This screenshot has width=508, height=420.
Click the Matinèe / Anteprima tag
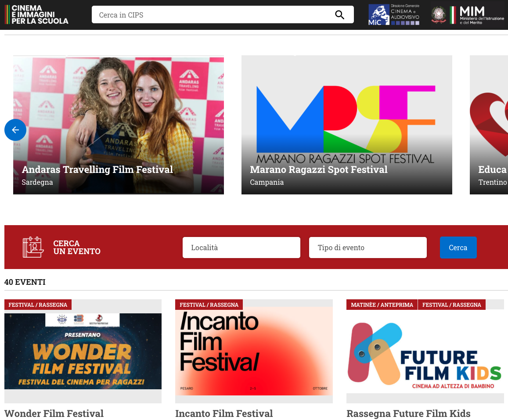pos(382,305)
